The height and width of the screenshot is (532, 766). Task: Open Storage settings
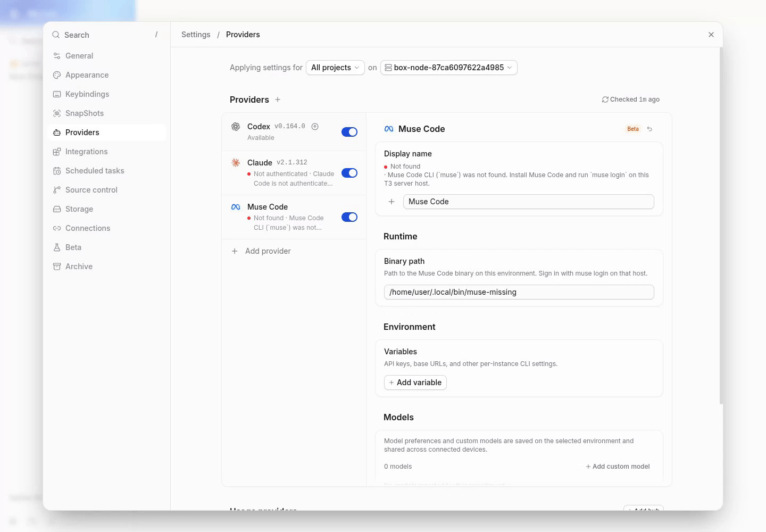coord(107,209)
